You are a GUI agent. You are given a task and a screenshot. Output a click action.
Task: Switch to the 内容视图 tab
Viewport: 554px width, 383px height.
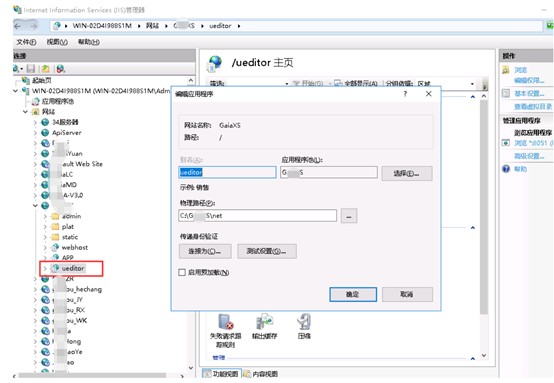pyautogui.click(x=261, y=374)
